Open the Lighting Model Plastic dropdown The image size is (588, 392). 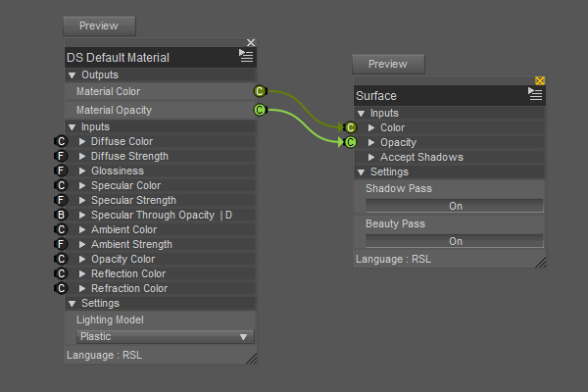coord(165,336)
